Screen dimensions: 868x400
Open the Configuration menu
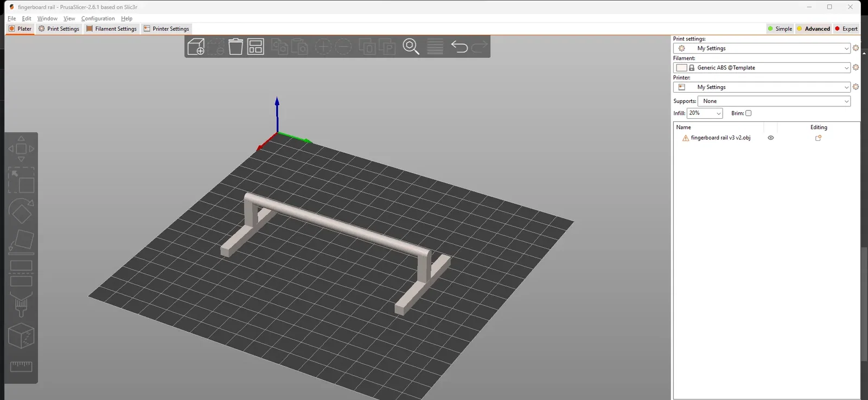pos(98,18)
